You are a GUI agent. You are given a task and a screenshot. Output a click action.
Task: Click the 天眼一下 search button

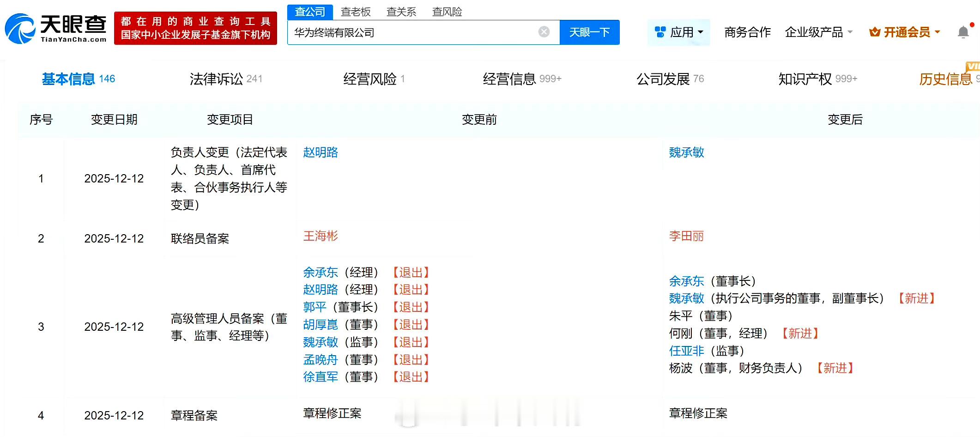coord(590,32)
